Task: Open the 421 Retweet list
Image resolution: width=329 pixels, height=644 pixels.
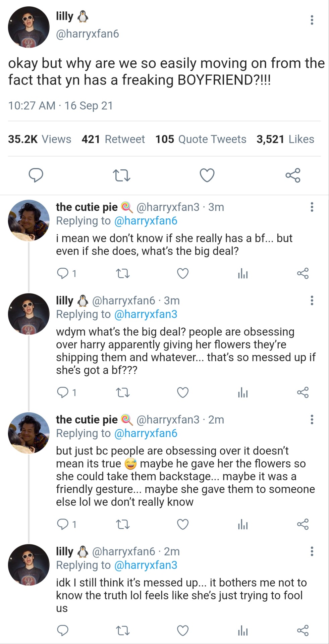Action: click(x=113, y=139)
